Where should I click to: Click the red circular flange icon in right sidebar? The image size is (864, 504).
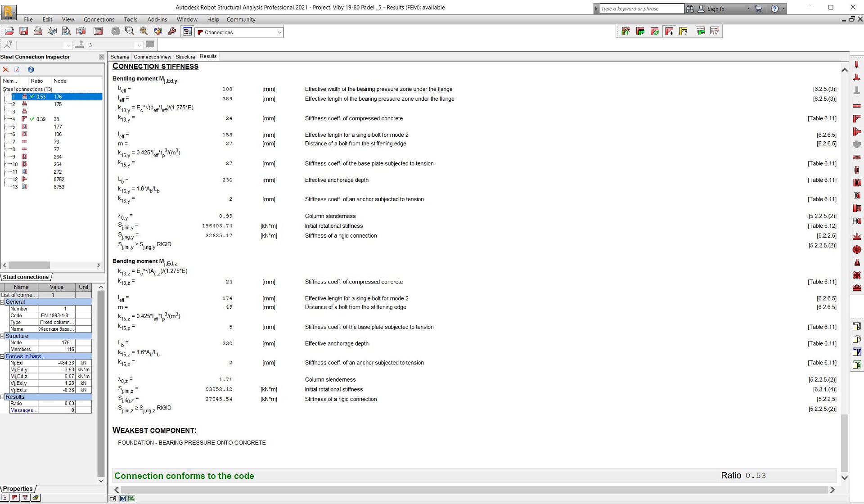[857, 249]
